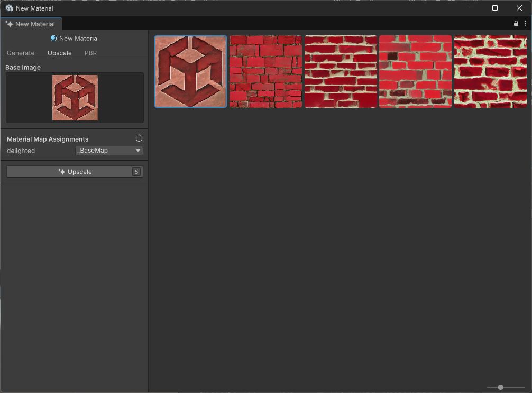Click the material sphere icon beside New Material
Image resolution: width=532 pixels, height=393 pixels.
pos(53,38)
